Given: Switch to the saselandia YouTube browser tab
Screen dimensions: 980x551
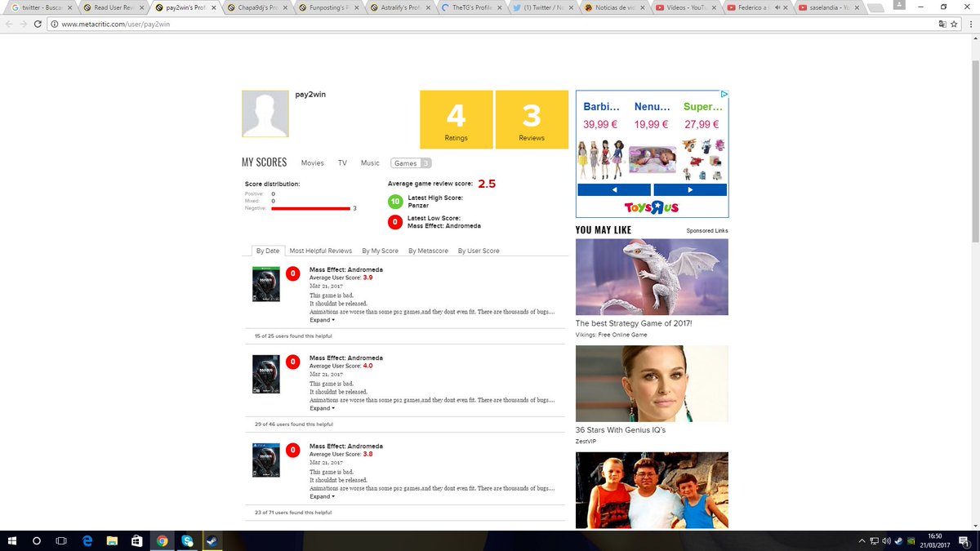Looking at the screenshot, I should (x=831, y=7).
